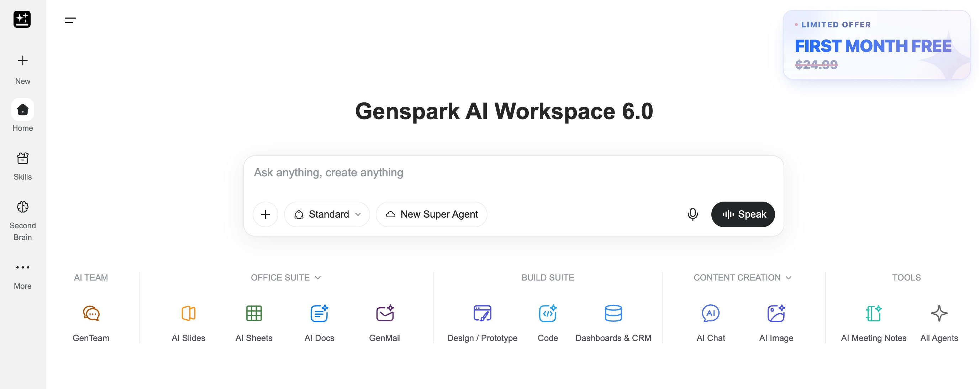Open the More options in sidebar
This screenshot has height=389, width=980.
tap(22, 276)
